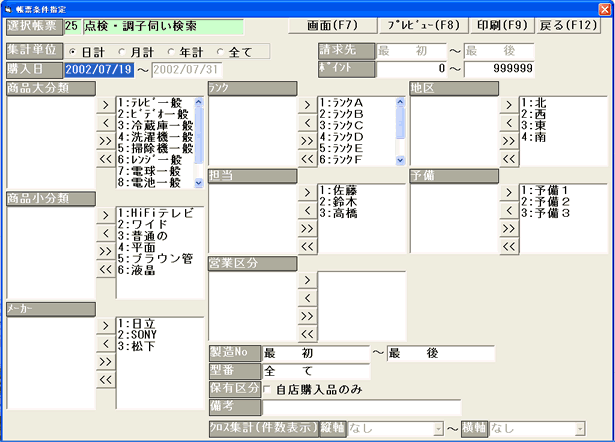The width and height of the screenshot is (615, 442).
Task: Click the >> move-all arrow for 地区 list
Action: click(509, 140)
